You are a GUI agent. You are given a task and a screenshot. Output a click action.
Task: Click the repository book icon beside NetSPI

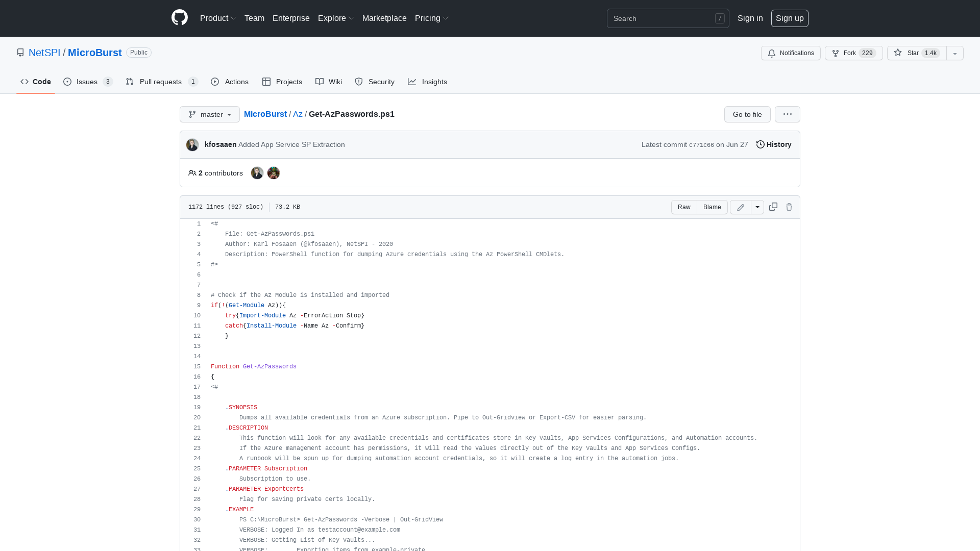coord(20,53)
